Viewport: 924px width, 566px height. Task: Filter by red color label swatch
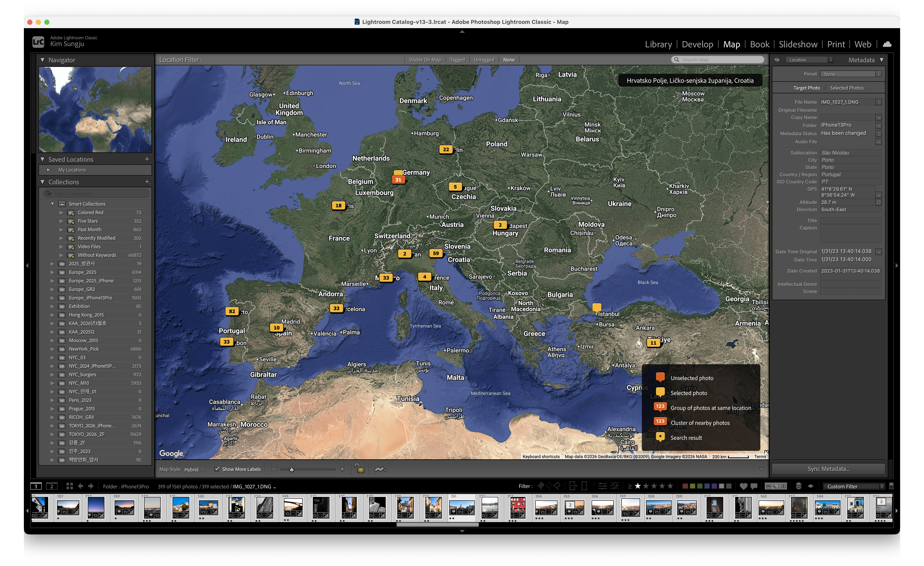pos(685,486)
